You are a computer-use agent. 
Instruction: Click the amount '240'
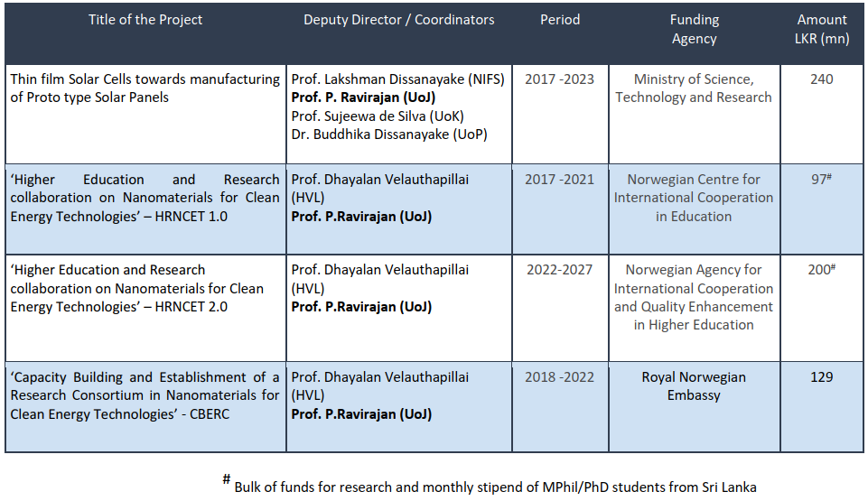[x=822, y=79]
